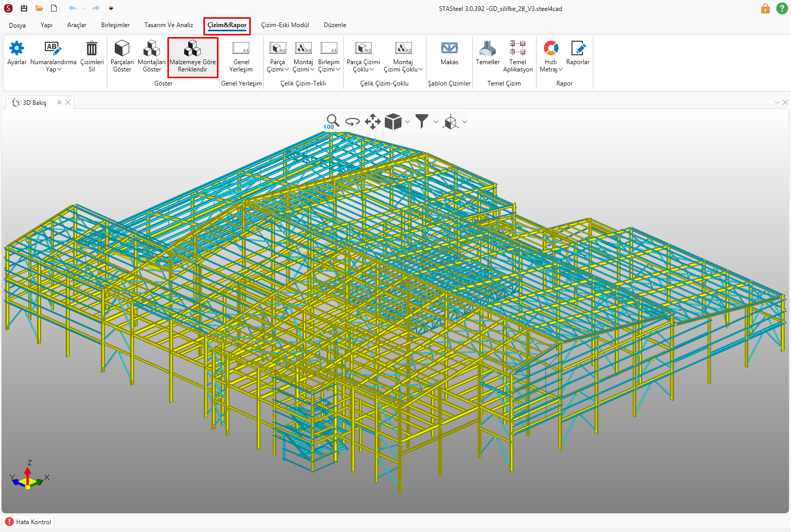
Task: Open the filter funnel dropdown arrow
Action: (x=436, y=122)
